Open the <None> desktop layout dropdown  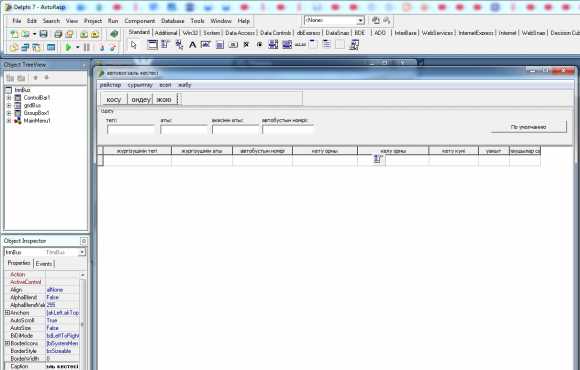click(360, 20)
